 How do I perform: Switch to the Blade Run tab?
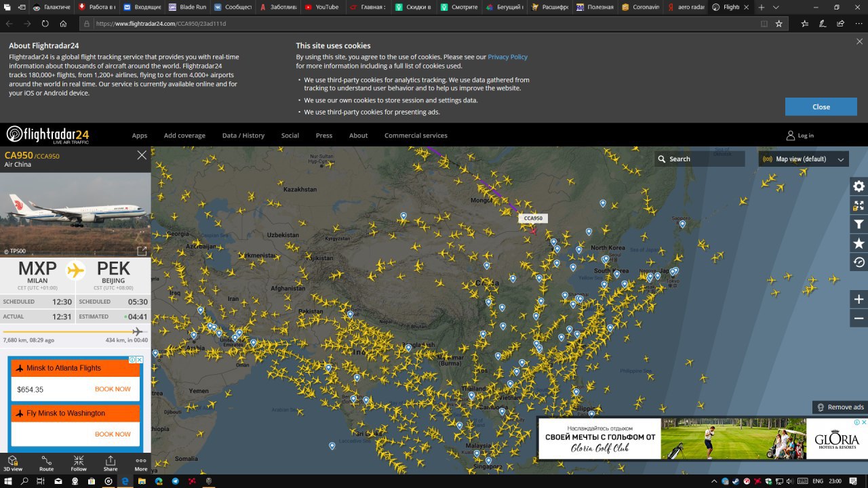coord(188,7)
